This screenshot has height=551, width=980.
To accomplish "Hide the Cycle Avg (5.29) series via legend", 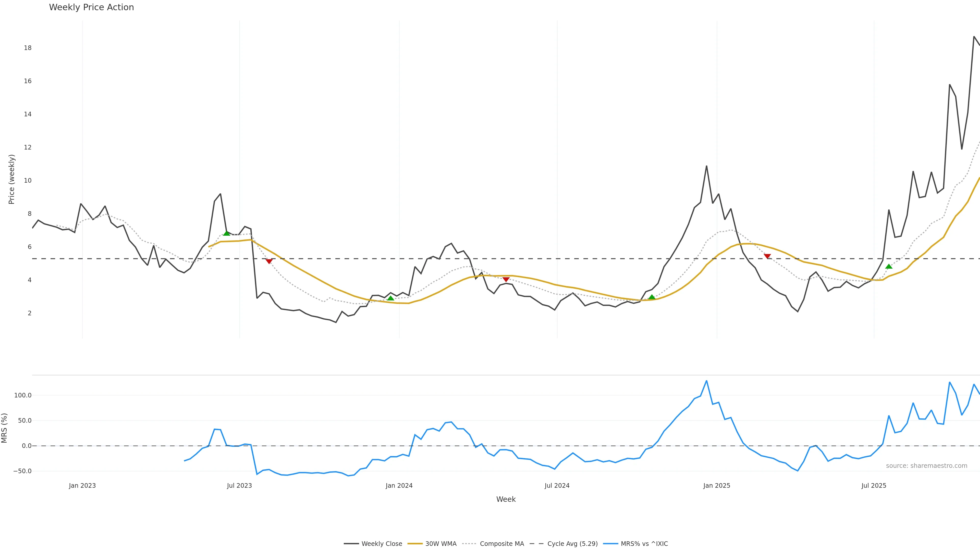I will (572, 544).
